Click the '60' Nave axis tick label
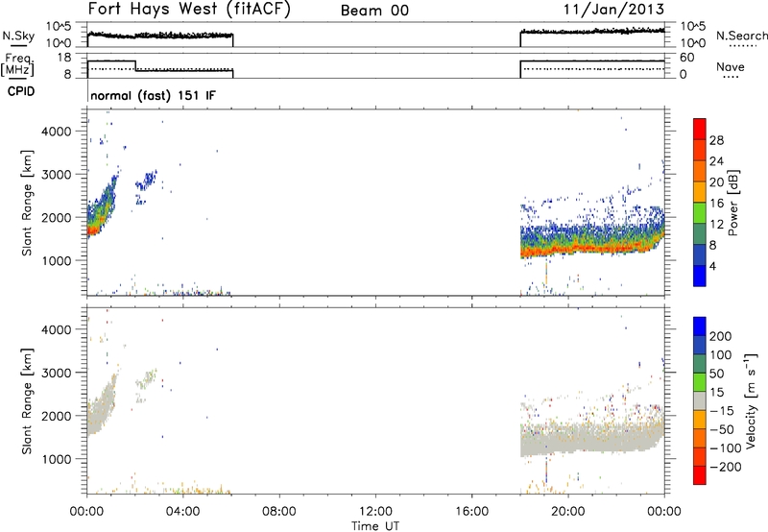768x532 pixels. (686, 58)
